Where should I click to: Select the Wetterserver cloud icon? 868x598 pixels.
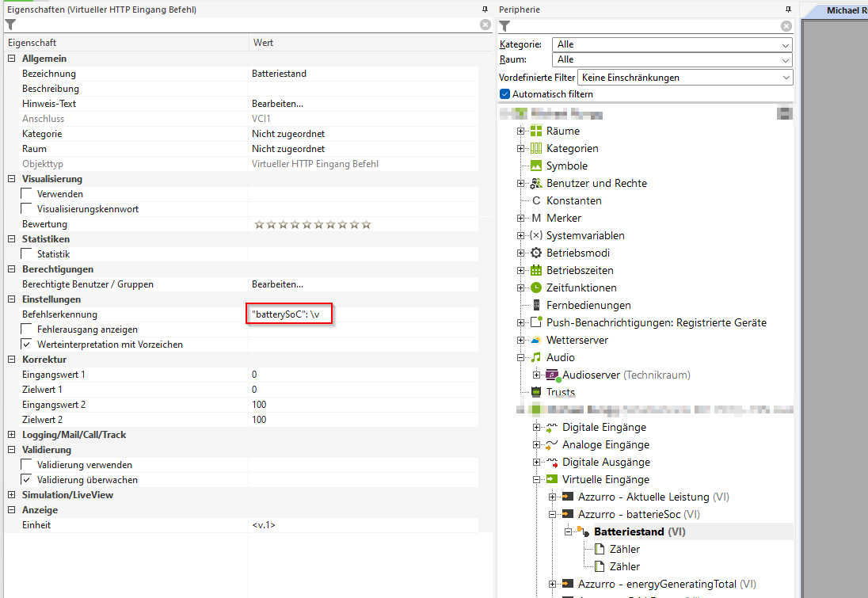[536, 341]
